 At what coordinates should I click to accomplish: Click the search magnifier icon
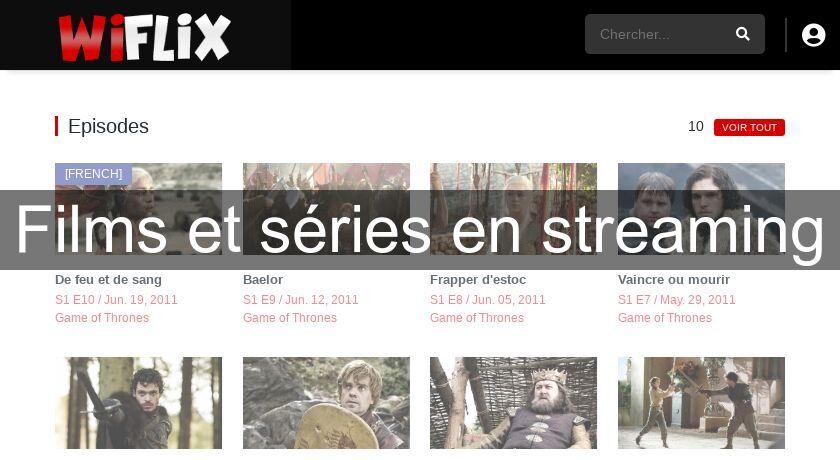(x=742, y=34)
